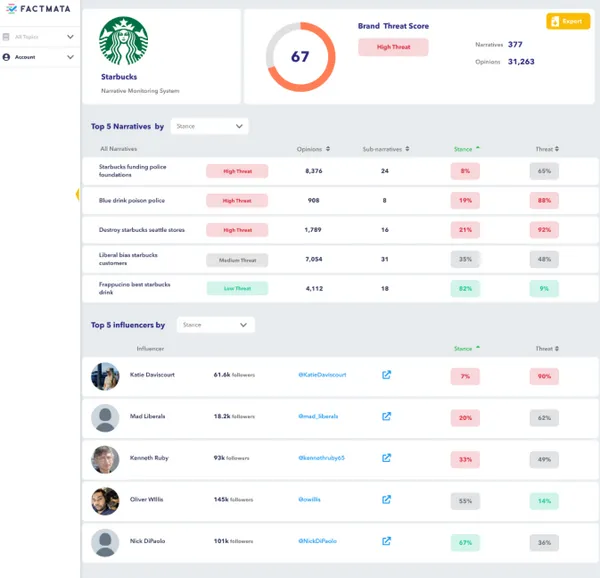The height and width of the screenshot is (578, 600).
Task: Click the yellow sidebar collapse handle
Action: click(77, 194)
